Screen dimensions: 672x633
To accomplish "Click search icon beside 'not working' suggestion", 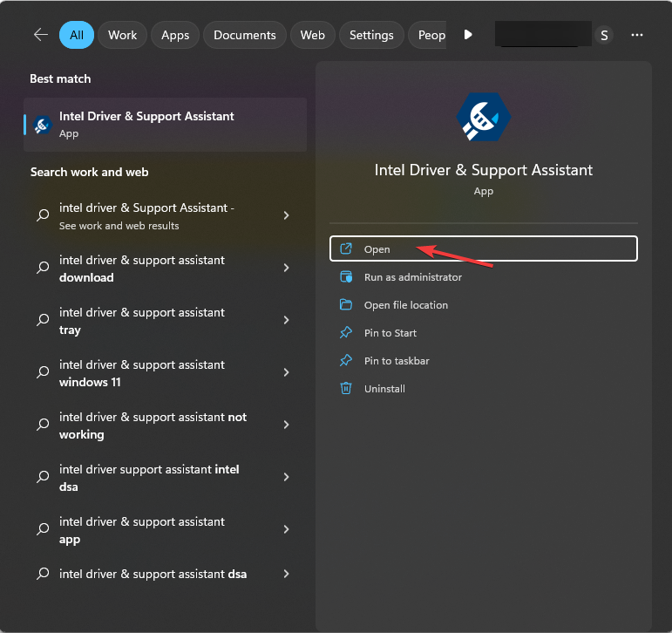I will [43, 424].
